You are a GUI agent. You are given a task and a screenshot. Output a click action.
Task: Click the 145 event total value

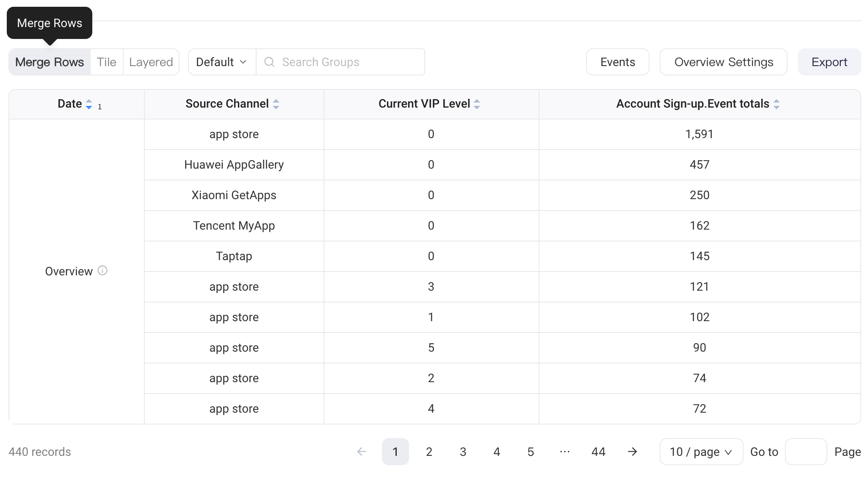(x=699, y=256)
